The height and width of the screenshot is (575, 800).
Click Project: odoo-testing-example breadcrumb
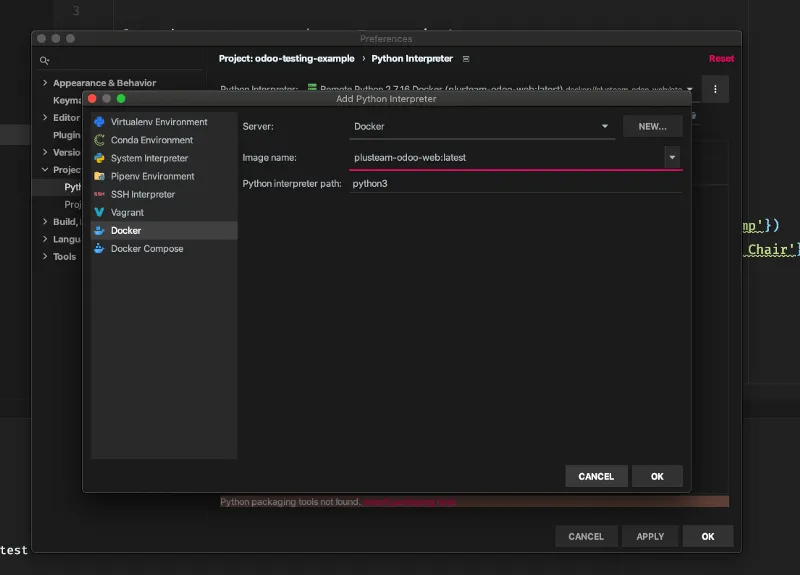(287, 59)
